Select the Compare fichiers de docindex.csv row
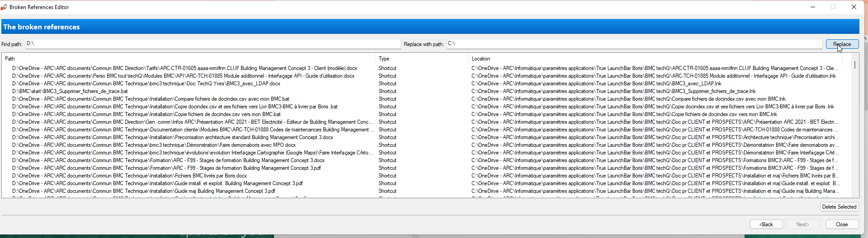 [x=151, y=99]
